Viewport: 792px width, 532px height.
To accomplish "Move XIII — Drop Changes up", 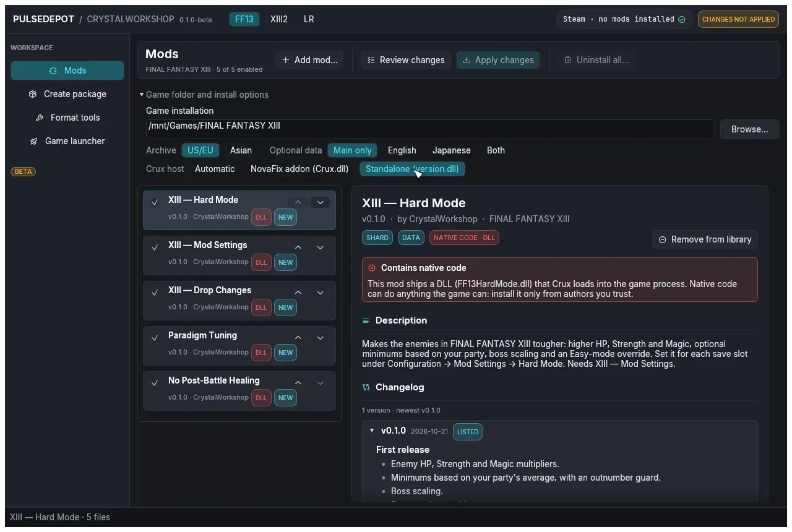I will pos(298,293).
